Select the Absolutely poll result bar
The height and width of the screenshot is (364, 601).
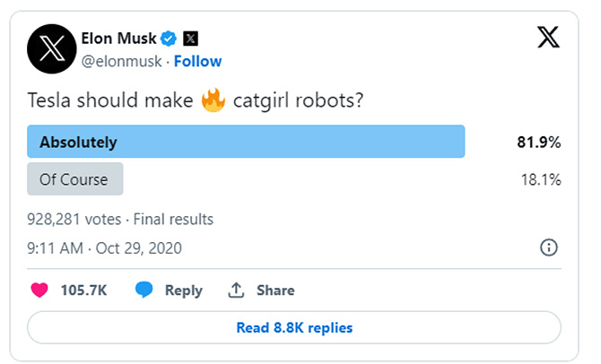246,142
